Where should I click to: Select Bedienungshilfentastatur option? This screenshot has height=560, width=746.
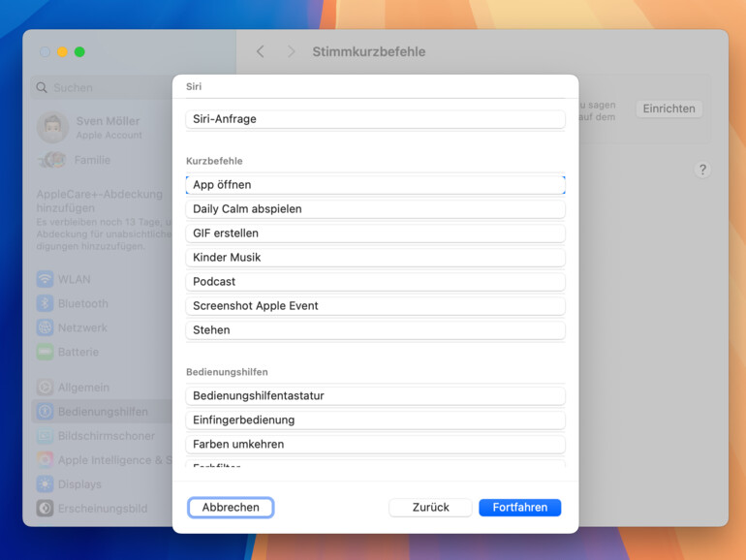click(375, 396)
